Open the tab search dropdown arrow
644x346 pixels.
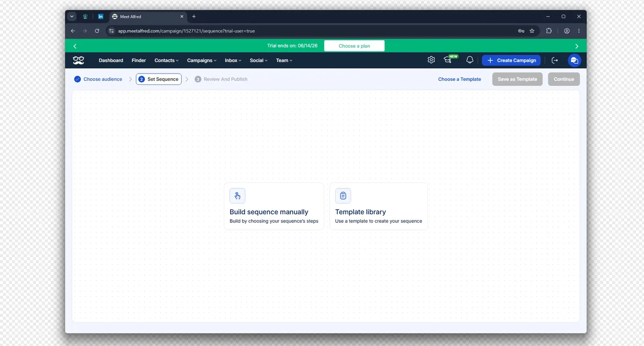click(72, 16)
